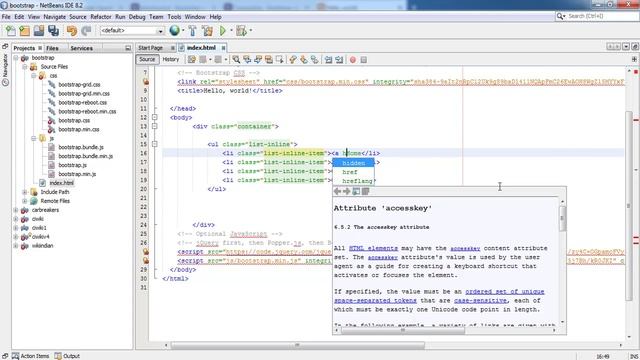Collapse the bootstrap project node
Viewport: 640px width, 360px height.
pos(16,58)
